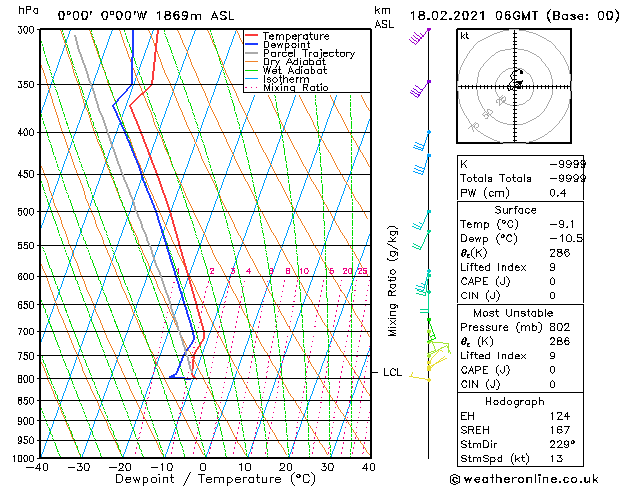Click the grey Parcel Trajectory legend line
Screen dimensions: 629x486
click(251, 53)
